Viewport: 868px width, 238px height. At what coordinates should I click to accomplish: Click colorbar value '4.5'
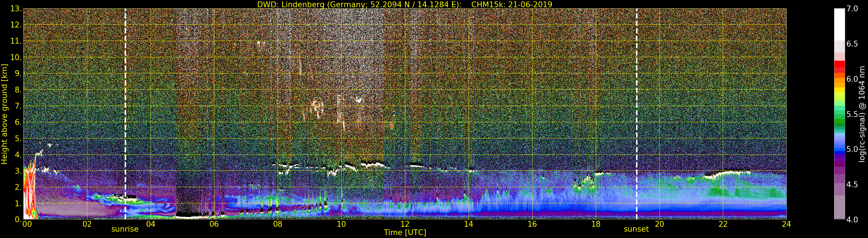point(852,185)
